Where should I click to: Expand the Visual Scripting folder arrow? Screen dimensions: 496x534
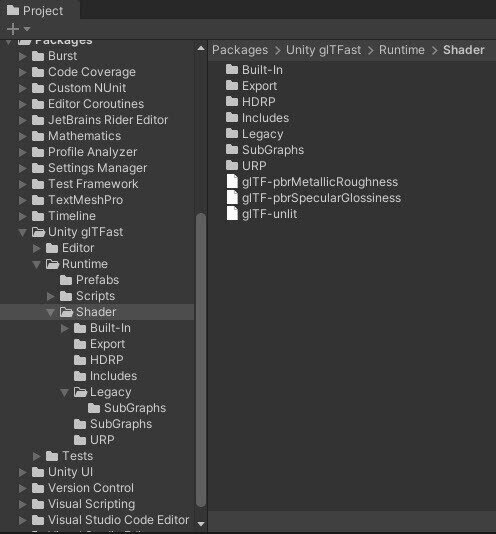pos(22,504)
